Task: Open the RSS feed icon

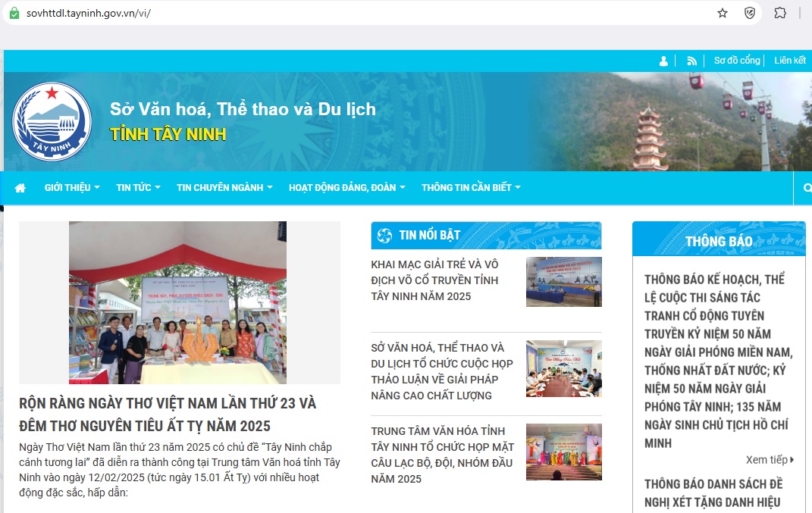Action: 691,61
